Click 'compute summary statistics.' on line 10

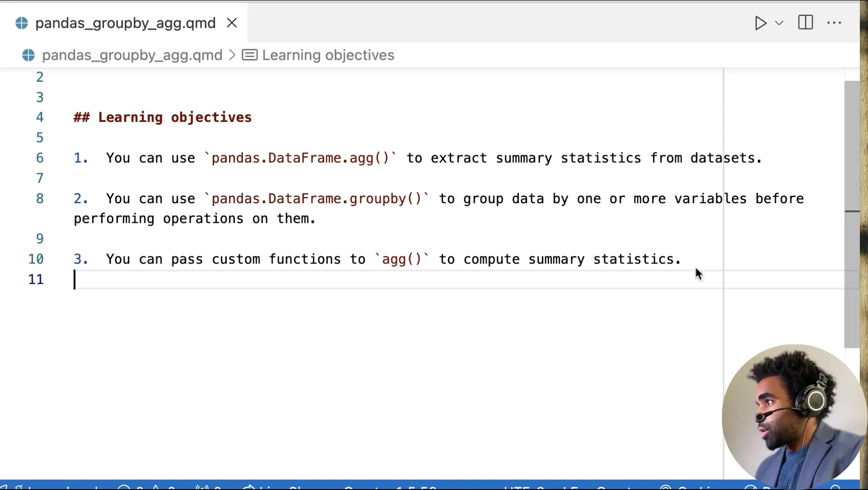(x=572, y=259)
